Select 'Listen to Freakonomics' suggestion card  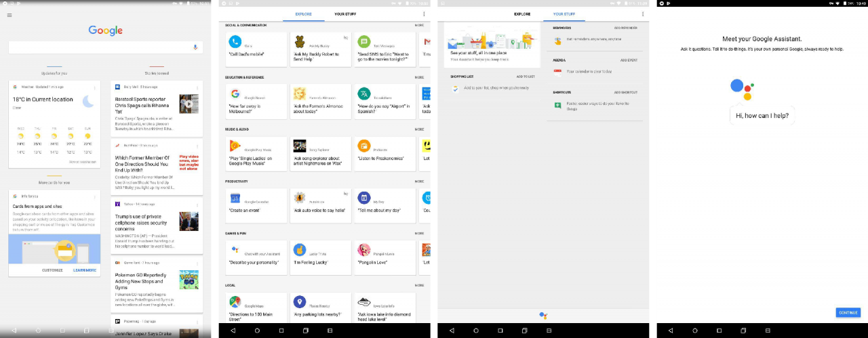point(384,153)
